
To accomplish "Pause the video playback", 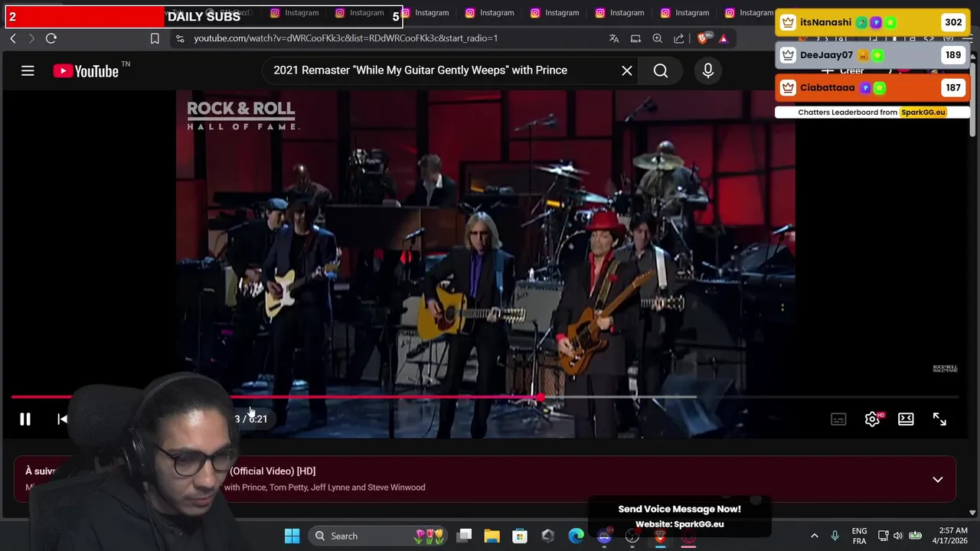I will click(25, 419).
